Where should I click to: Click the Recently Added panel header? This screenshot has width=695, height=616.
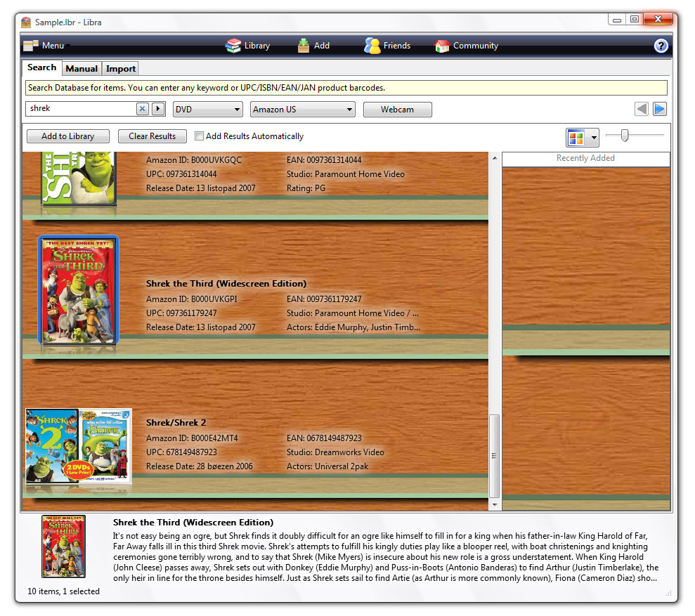pos(585,159)
